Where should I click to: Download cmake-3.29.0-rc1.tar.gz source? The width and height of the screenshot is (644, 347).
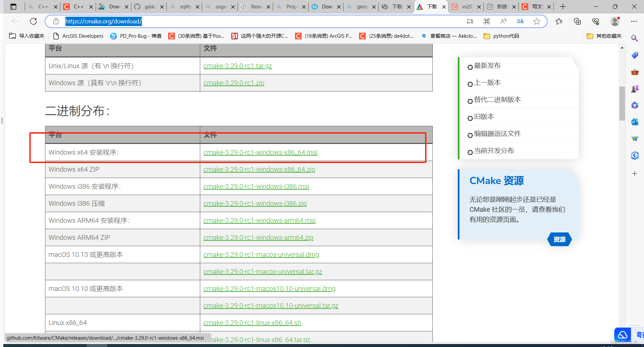pyautogui.click(x=238, y=66)
